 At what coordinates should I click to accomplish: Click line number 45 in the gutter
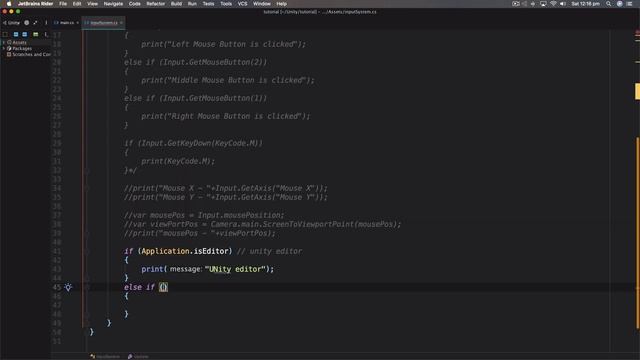click(57, 287)
